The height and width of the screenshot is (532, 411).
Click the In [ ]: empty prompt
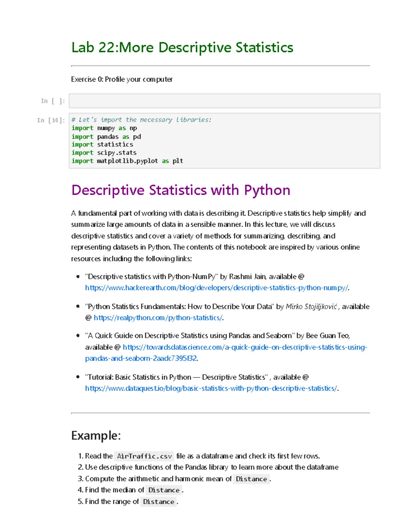coord(53,100)
